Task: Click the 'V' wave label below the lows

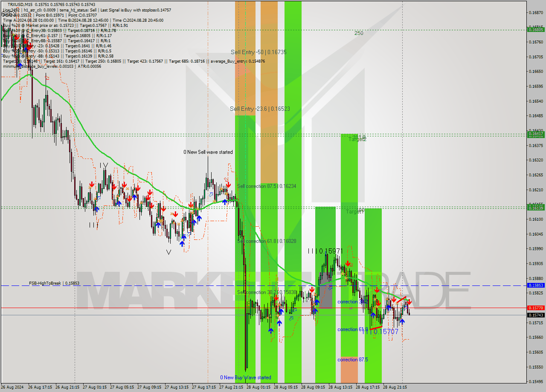Action: click(x=168, y=252)
